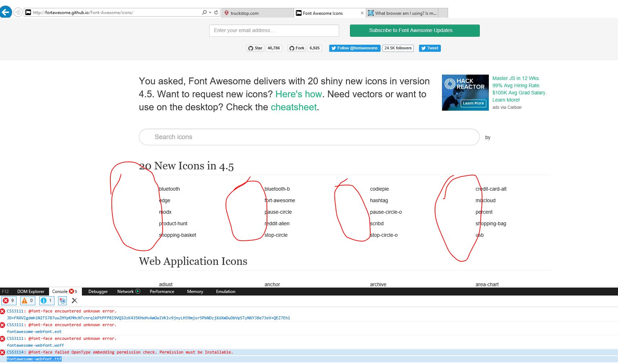The image size is (618, 364).
Task: Open the Emulation dev tools tab
Action: point(226,292)
